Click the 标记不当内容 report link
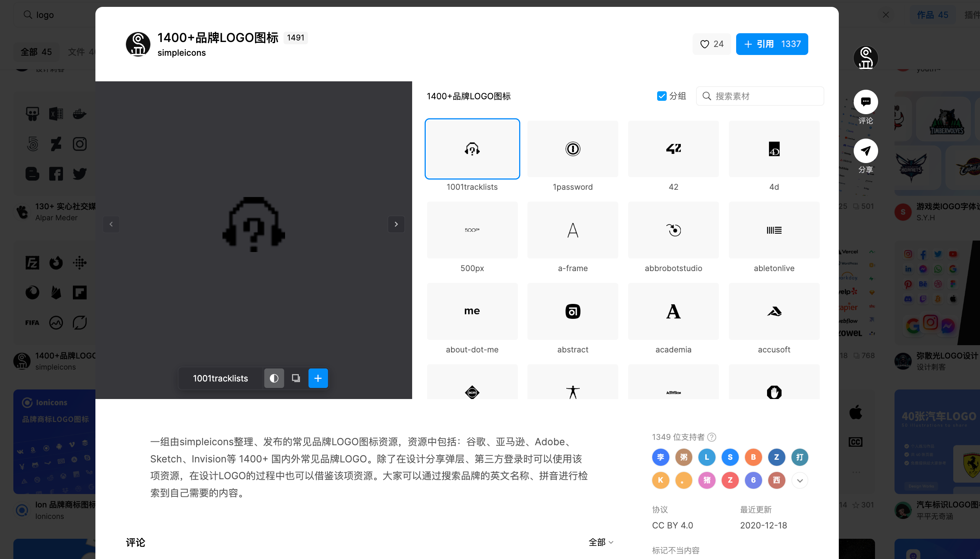Screen dimensions: 980x559 click(x=676, y=551)
